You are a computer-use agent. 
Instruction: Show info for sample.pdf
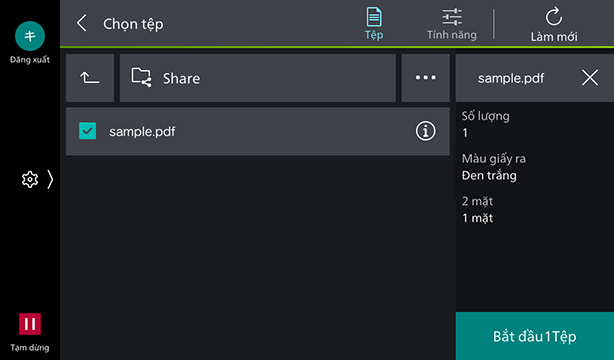(425, 131)
